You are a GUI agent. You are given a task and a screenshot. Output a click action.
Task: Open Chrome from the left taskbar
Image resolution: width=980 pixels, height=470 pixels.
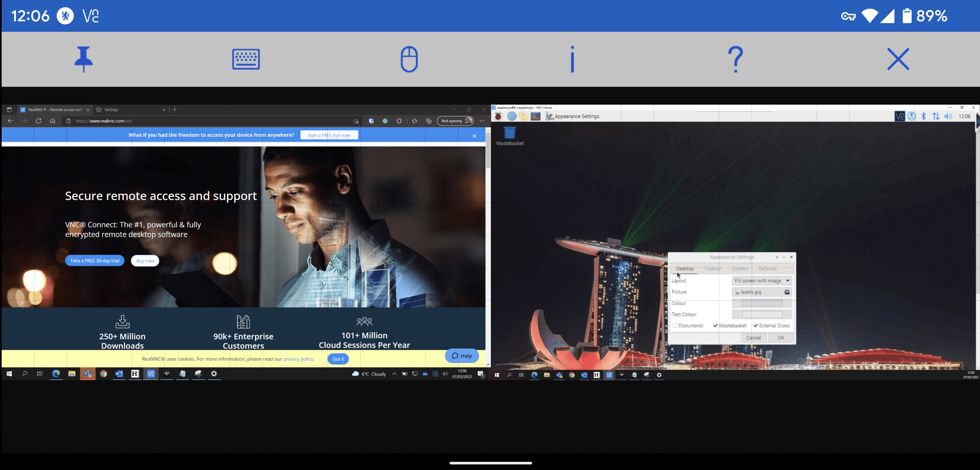pyautogui.click(x=103, y=374)
